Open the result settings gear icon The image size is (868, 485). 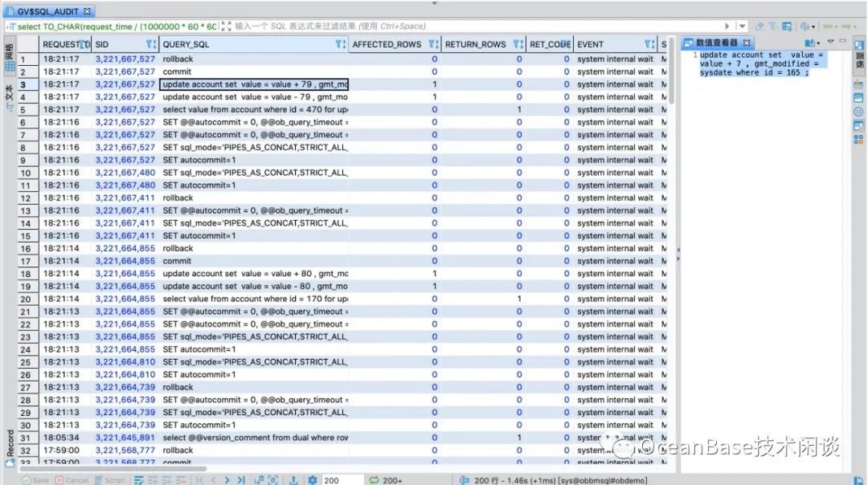[x=312, y=480]
